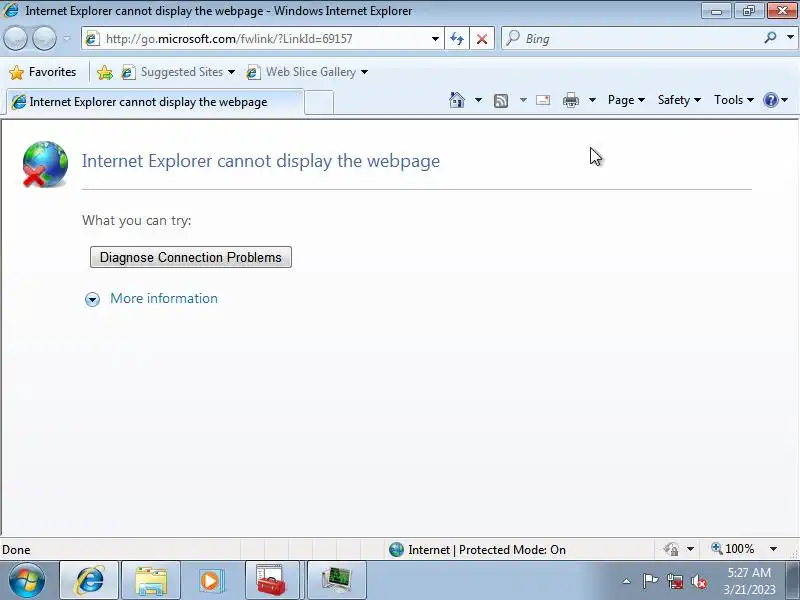The height and width of the screenshot is (600, 800).
Task: Open the search provider dropdown arrow
Action: coord(790,38)
